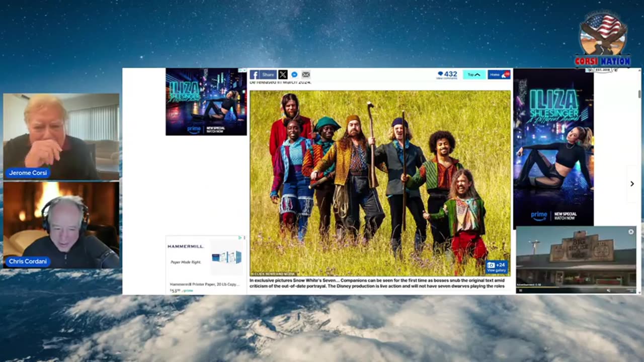Select Chris Cordani webcam feed
The width and height of the screenshot is (644, 362).
point(61,225)
